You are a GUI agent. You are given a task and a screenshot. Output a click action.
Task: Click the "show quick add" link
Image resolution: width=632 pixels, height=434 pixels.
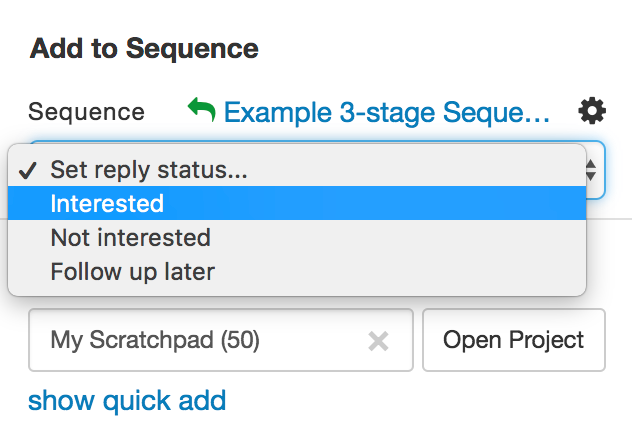coord(127,401)
